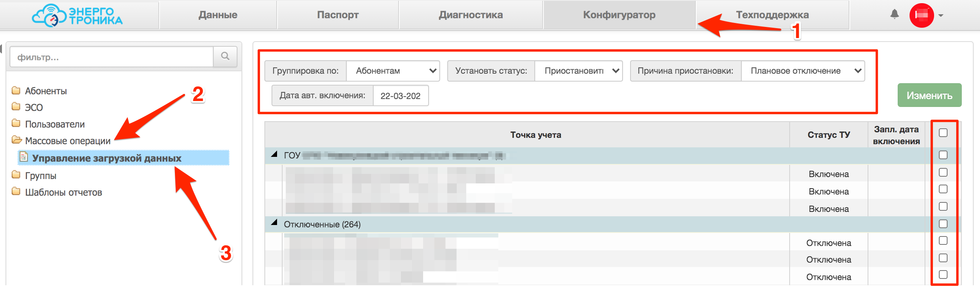Open the Техподдержка tab
This screenshot has width=980, height=286.
click(773, 15)
